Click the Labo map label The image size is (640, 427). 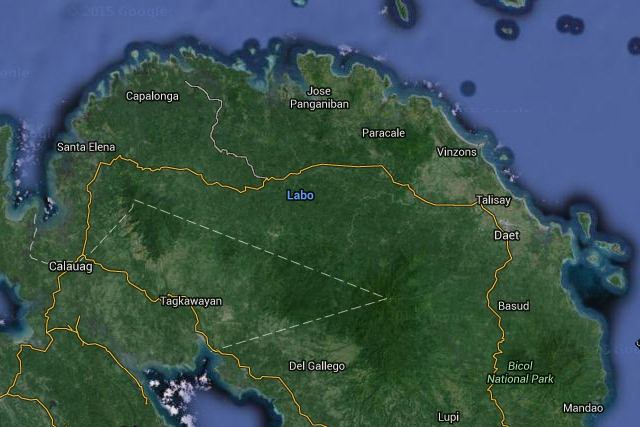coord(300,196)
